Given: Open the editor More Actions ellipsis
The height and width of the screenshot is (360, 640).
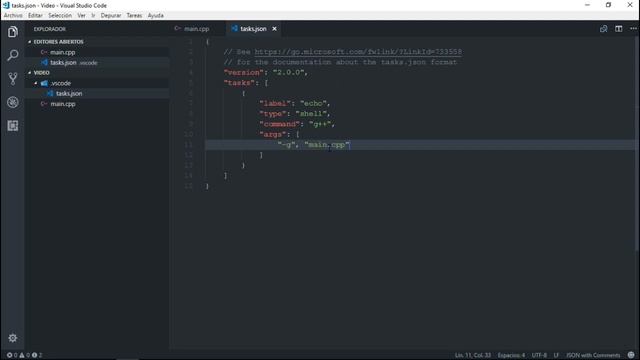Looking at the screenshot, I should point(633,29).
